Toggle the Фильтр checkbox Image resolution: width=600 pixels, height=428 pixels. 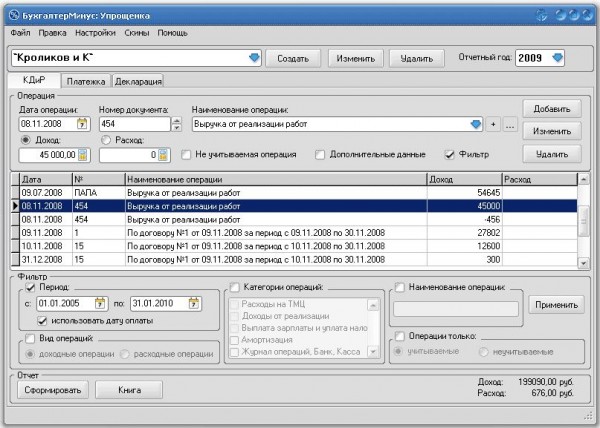pyautogui.click(x=450, y=155)
